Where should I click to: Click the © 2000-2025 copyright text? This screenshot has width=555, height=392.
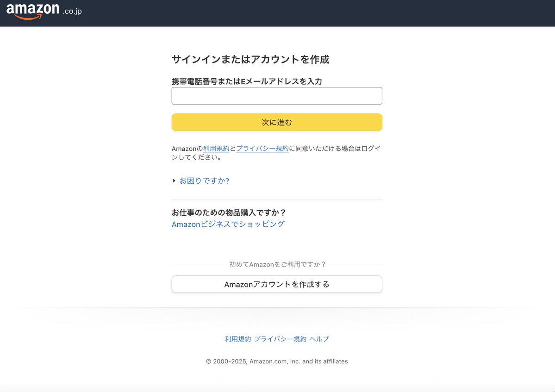pos(277,361)
